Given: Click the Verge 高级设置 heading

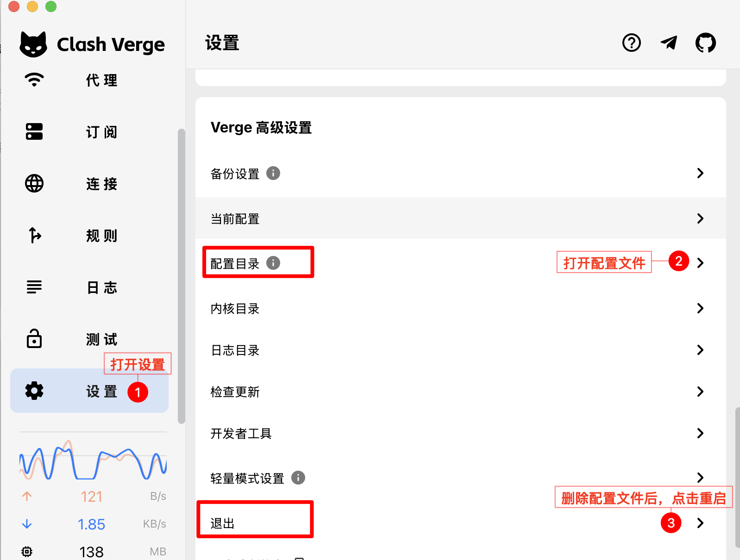Looking at the screenshot, I should click(261, 127).
